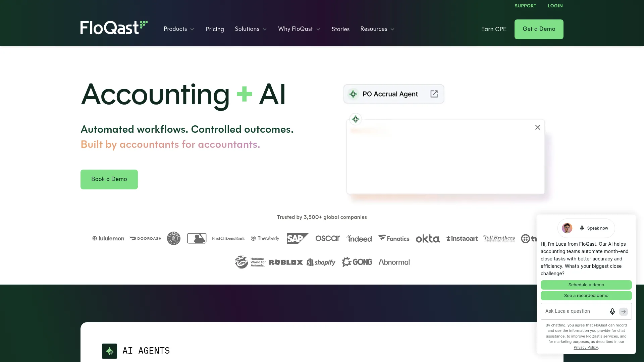Click the Fanatics logo
This screenshot has width=644, height=362.
394,238
